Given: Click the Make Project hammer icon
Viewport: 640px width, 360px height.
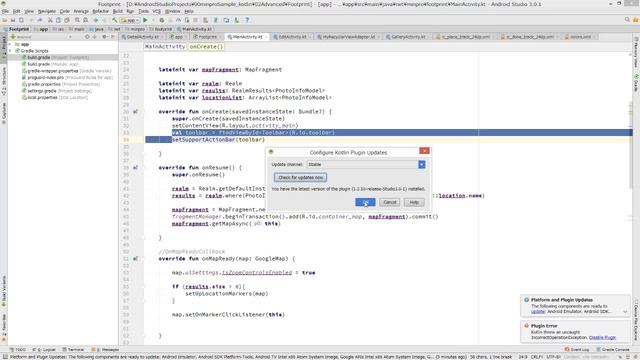Looking at the screenshot, I should pyautogui.click(x=115, y=20).
